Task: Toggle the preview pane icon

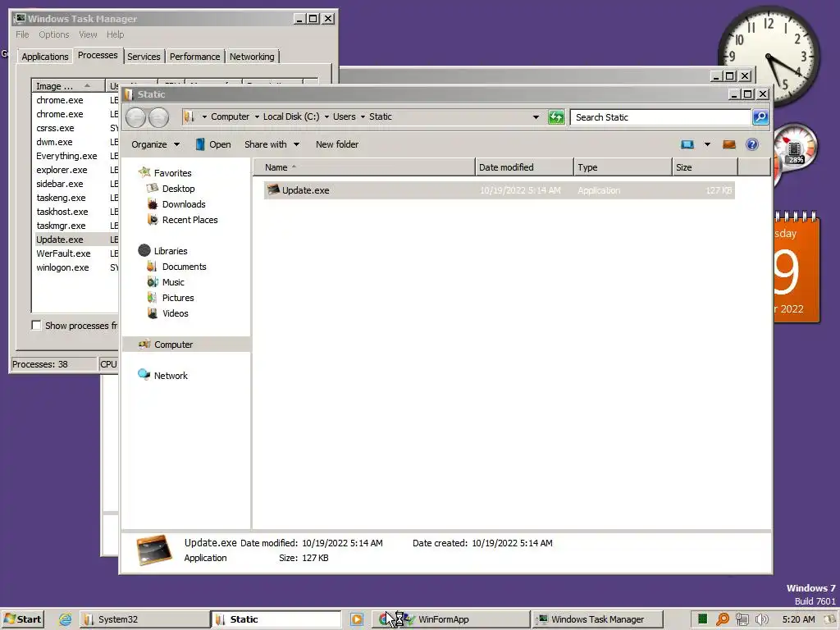Action: coord(729,144)
